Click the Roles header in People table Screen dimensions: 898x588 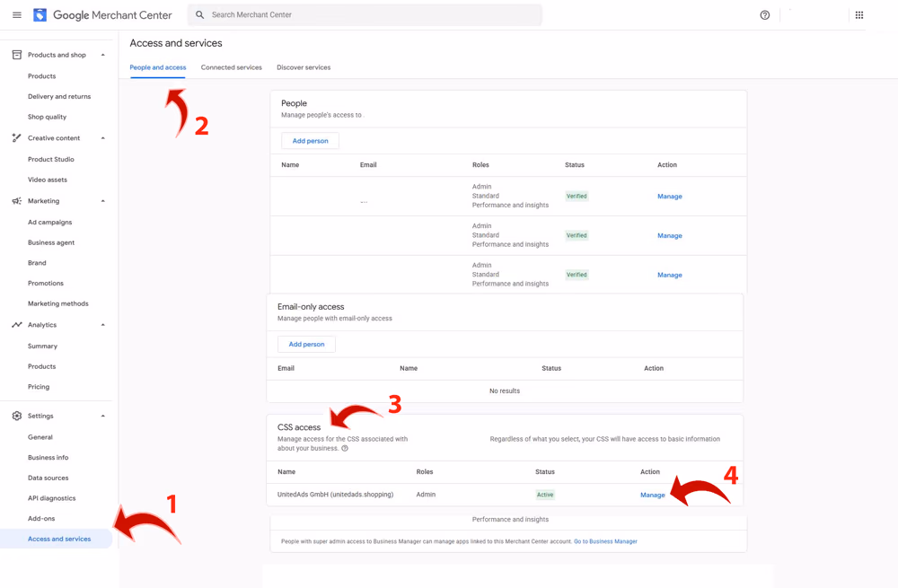(480, 165)
